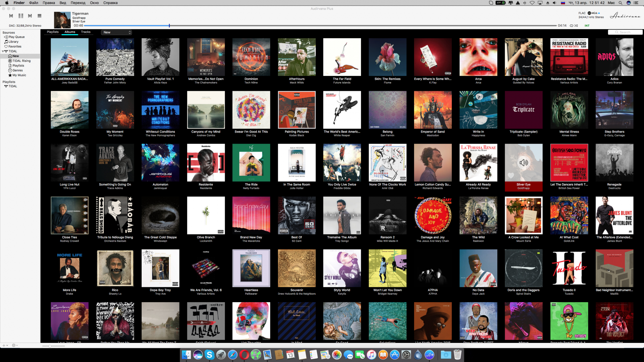Open the add plus menu at sidebar bottom
Viewport: 644px width, 362px height.
click(x=5, y=345)
